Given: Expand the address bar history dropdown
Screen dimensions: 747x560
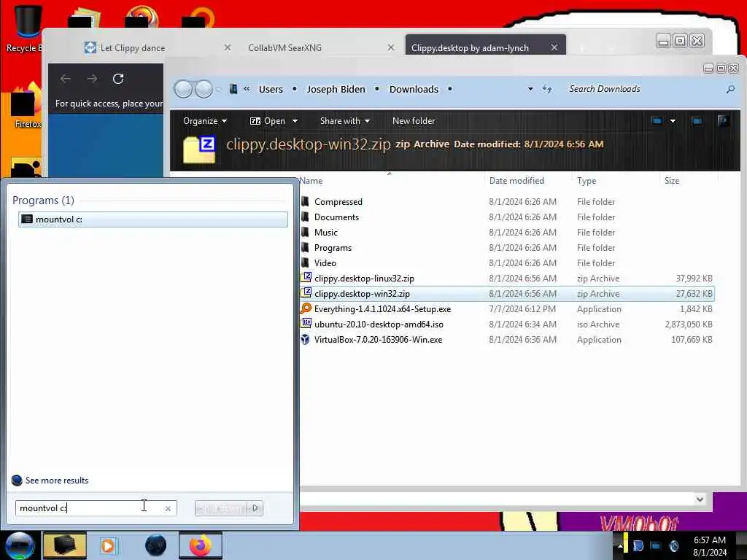Looking at the screenshot, I should 530,89.
